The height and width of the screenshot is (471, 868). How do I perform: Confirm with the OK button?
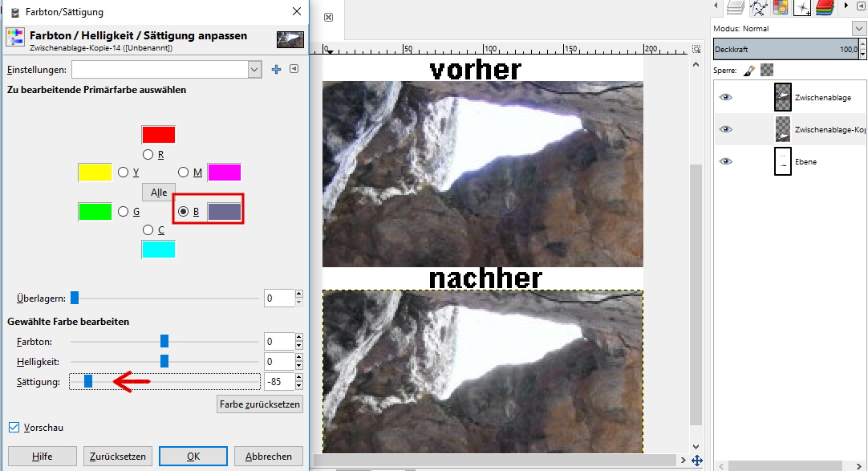tap(193, 456)
